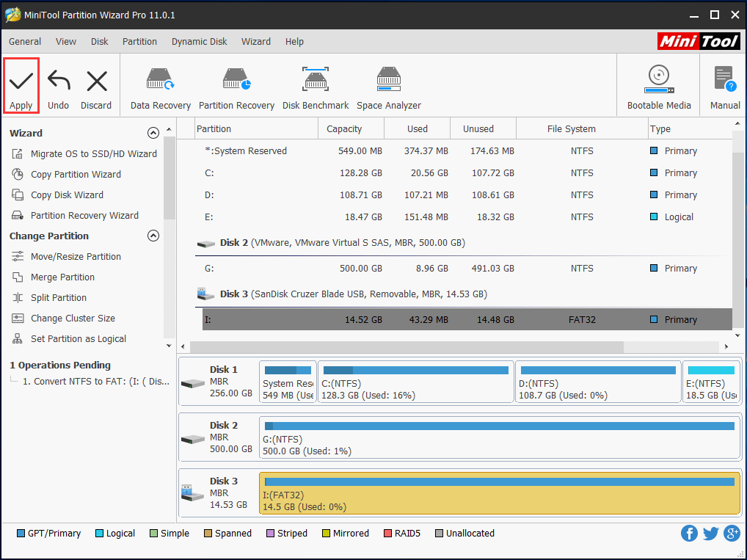The width and height of the screenshot is (747, 560).
Task: Sort by Type column header
Action: [x=690, y=128]
